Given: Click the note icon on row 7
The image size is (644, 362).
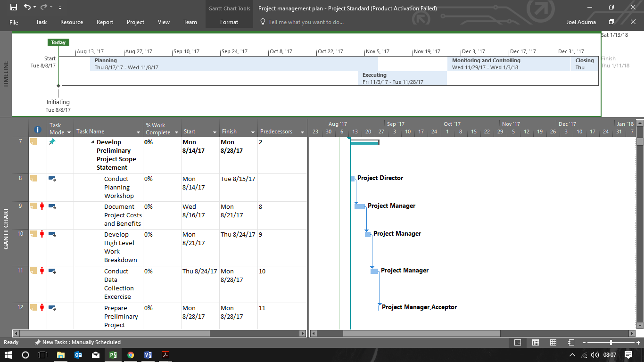Looking at the screenshot, I should pos(33,141).
